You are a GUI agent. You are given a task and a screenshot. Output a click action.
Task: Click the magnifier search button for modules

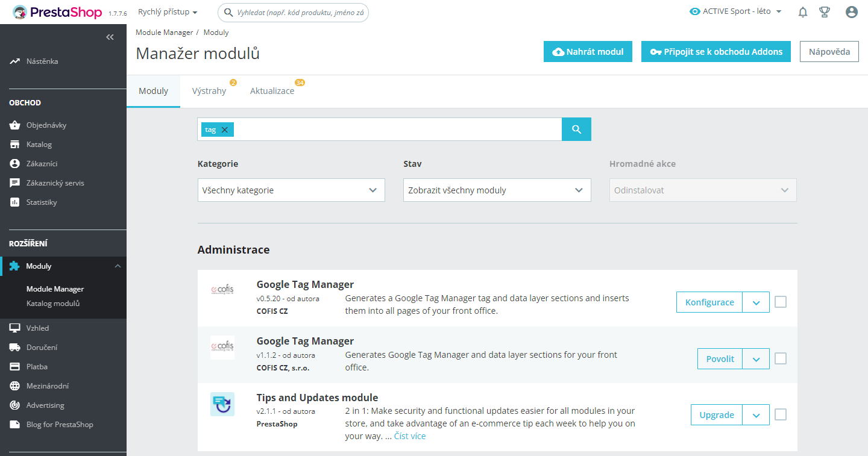pos(576,130)
